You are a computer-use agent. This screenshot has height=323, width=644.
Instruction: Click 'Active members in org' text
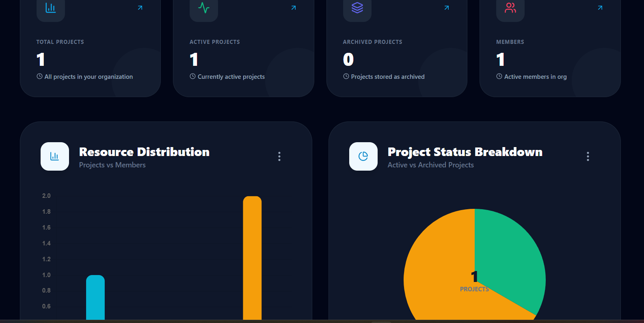pyautogui.click(x=535, y=77)
